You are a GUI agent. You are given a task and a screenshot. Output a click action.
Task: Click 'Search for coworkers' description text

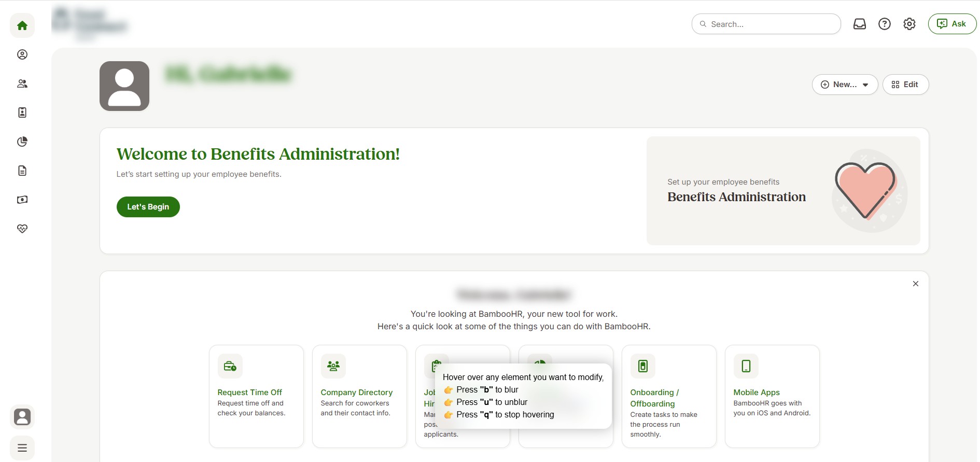(x=355, y=403)
